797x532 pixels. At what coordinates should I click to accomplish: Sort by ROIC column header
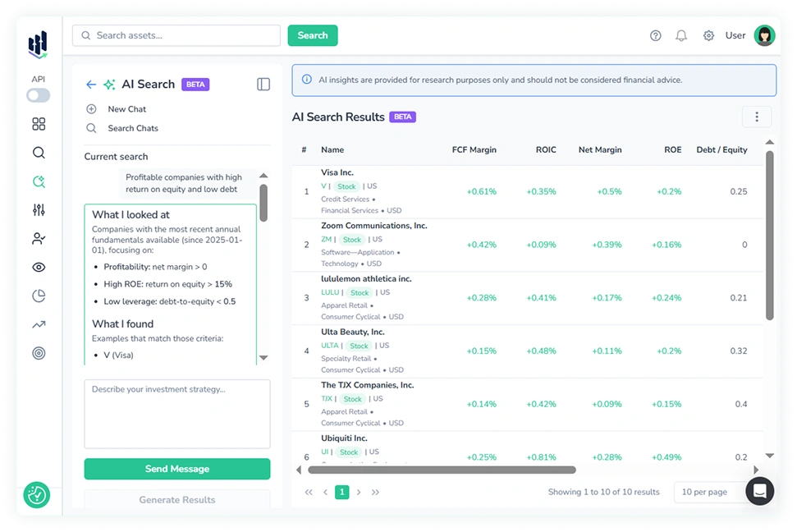click(545, 149)
